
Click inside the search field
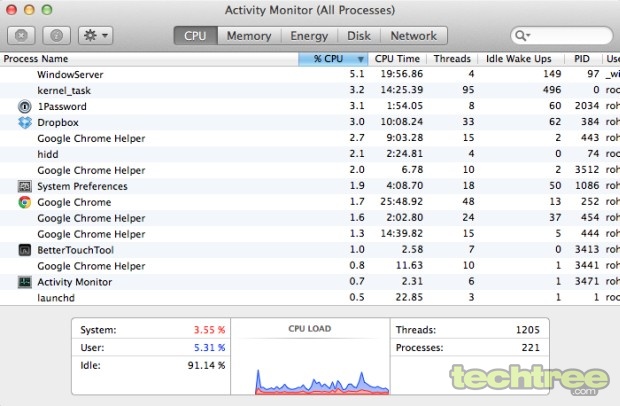561,36
